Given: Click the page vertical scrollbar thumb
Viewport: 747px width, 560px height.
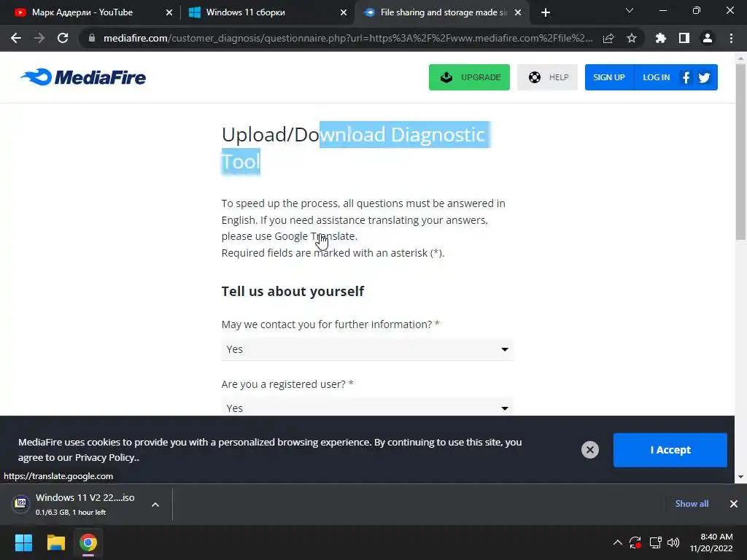Looking at the screenshot, I should click(x=741, y=152).
